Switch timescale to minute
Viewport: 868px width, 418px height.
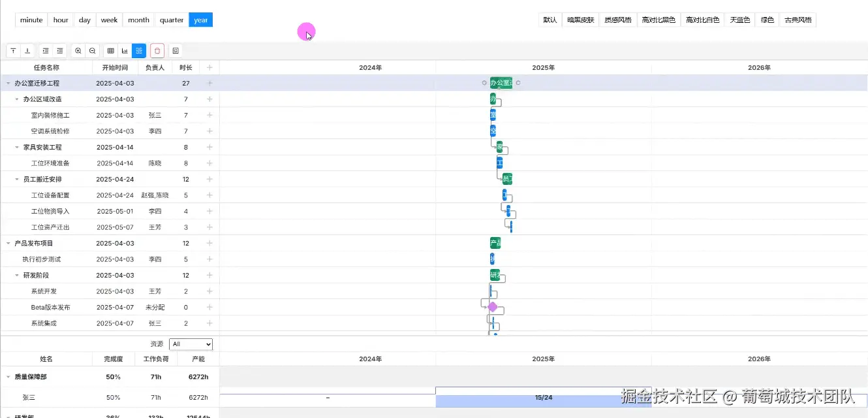(x=31, y=20)
